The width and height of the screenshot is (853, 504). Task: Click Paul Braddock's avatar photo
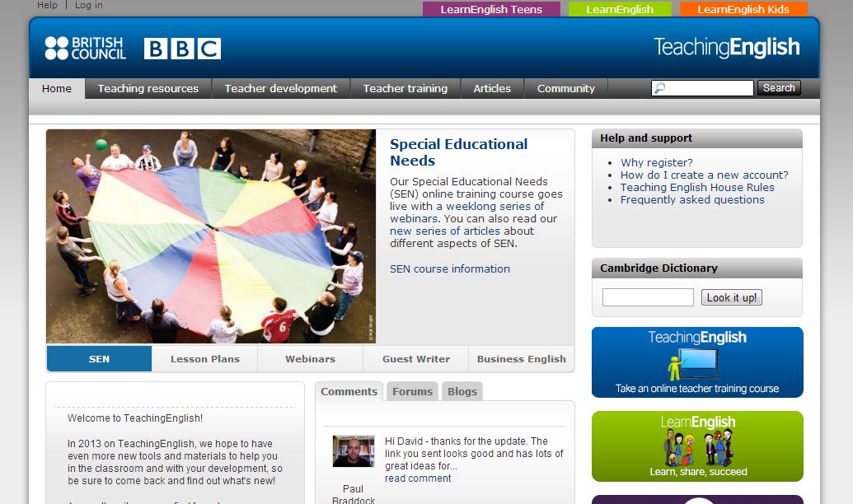pyautogui.click(x=353, y=451)
